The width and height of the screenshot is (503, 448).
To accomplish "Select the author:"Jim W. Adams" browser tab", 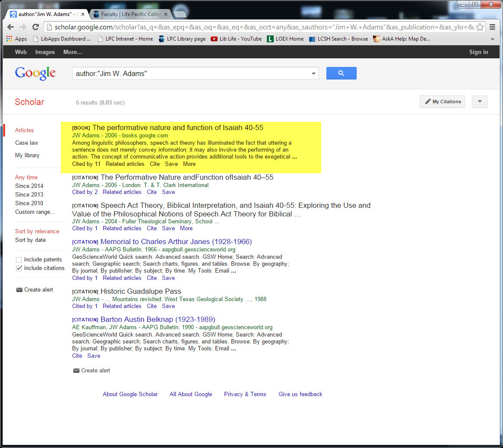I will point(47,14).
